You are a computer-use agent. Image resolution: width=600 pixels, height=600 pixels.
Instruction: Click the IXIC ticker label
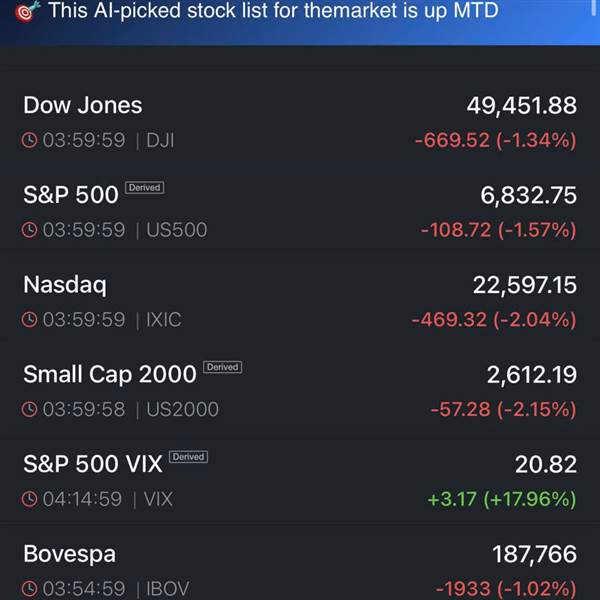[x=164, y=321]
